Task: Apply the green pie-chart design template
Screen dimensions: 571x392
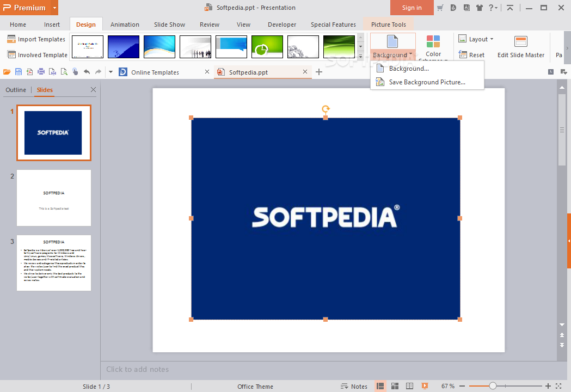Action: pos(267,47)
